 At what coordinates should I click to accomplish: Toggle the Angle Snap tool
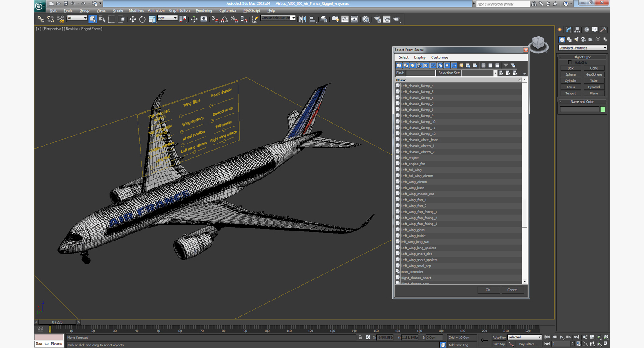pyautogui.click(x=225, y=19)
